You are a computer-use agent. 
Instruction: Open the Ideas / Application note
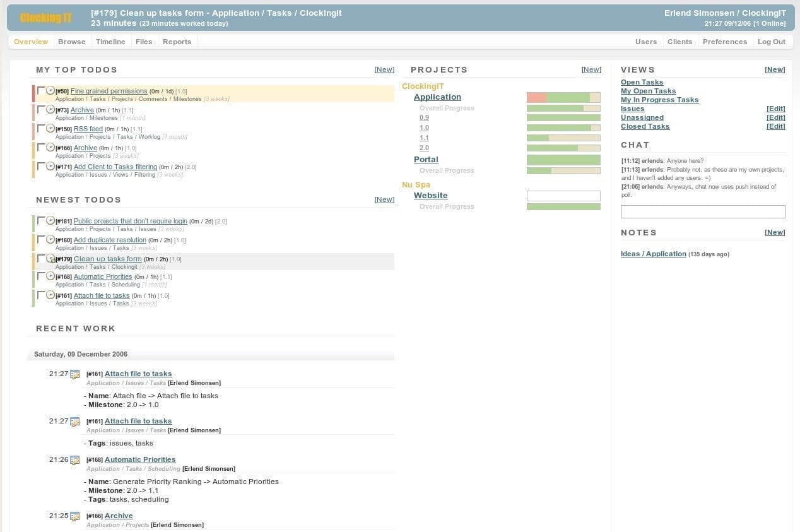653,254
